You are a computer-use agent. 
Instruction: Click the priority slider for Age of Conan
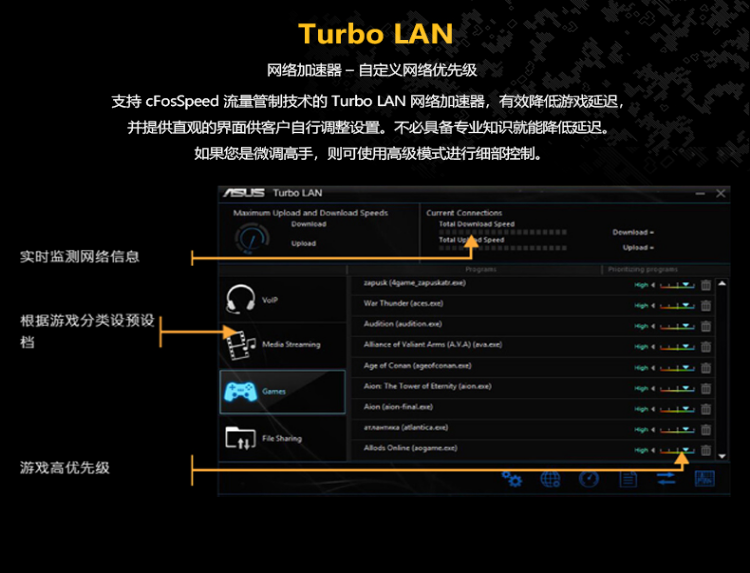point(677,368)
